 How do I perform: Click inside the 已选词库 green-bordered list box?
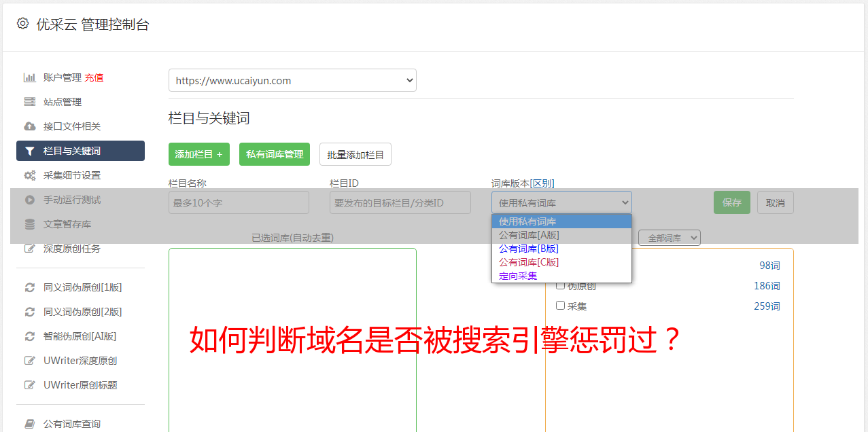(292, 340)
